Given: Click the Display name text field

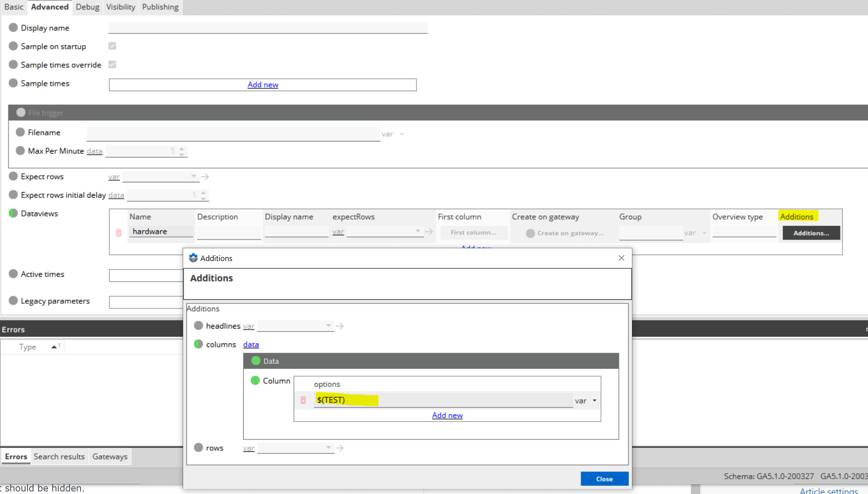Looking at the screenshot, I should [x=268, y=28].
